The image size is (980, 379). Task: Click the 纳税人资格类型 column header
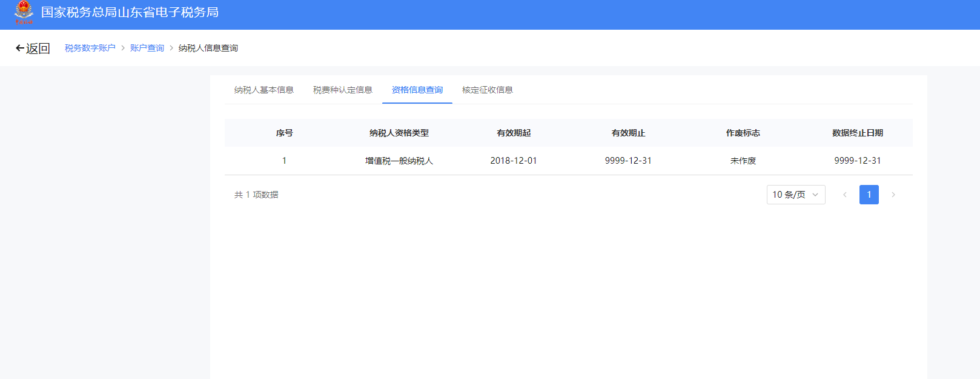pos(399,133)
